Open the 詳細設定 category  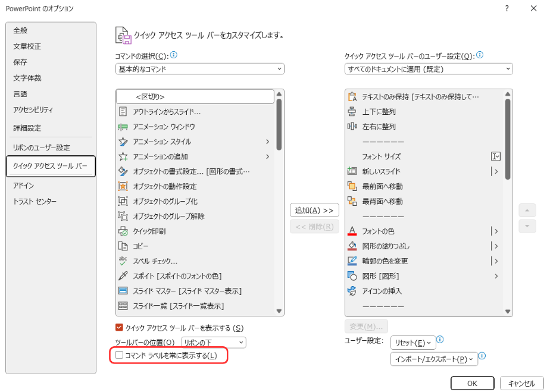27,128
